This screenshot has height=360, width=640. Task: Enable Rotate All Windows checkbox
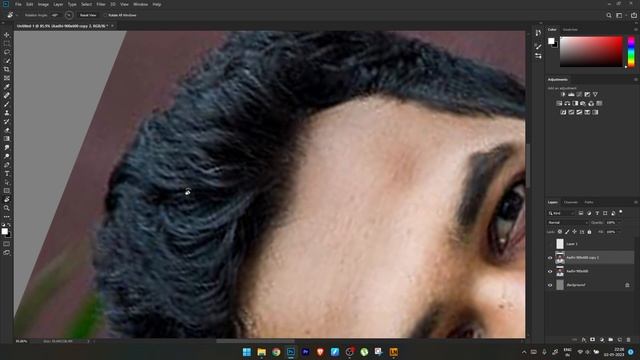[x=105, y=15]
